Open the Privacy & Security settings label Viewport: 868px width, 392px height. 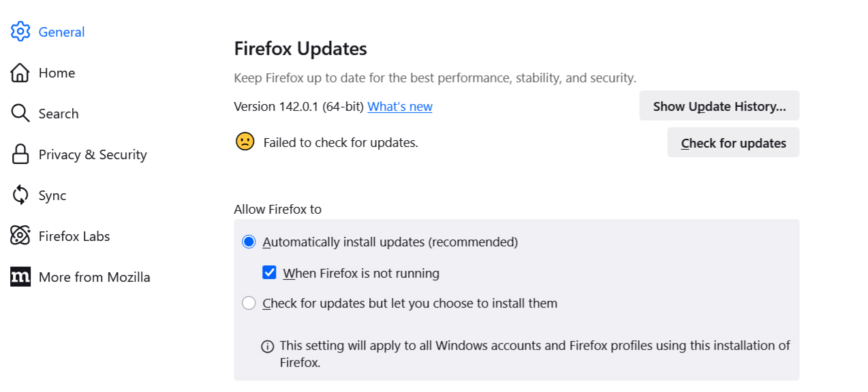93,154
